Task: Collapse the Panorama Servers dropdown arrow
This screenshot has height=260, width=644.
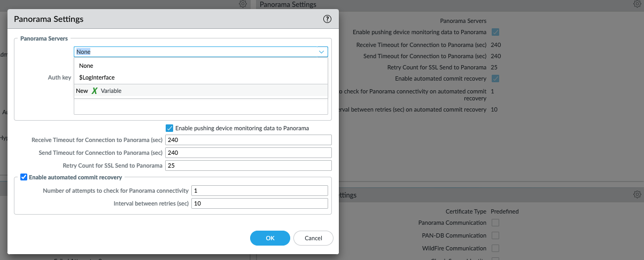Action: point(322,52)
